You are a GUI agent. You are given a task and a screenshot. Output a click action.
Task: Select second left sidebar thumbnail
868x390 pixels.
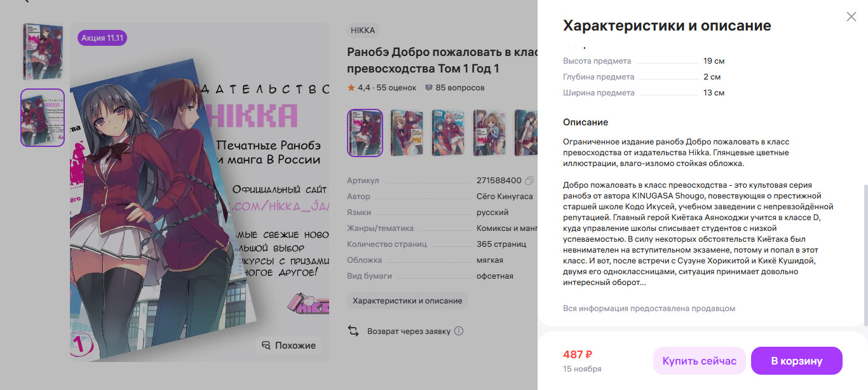click(x=43, y=118)
